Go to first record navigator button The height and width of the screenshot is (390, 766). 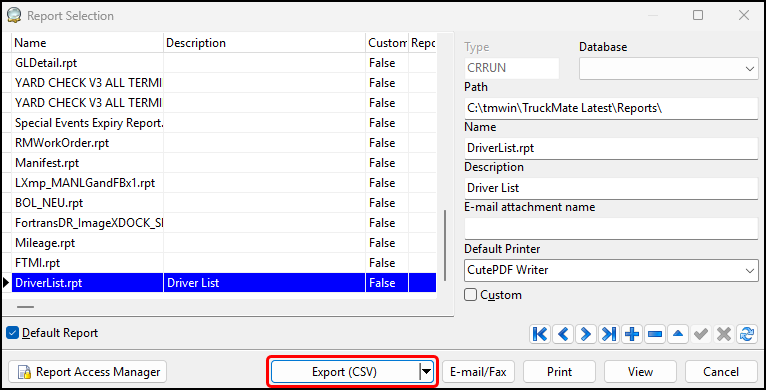(x=540, y=334)
